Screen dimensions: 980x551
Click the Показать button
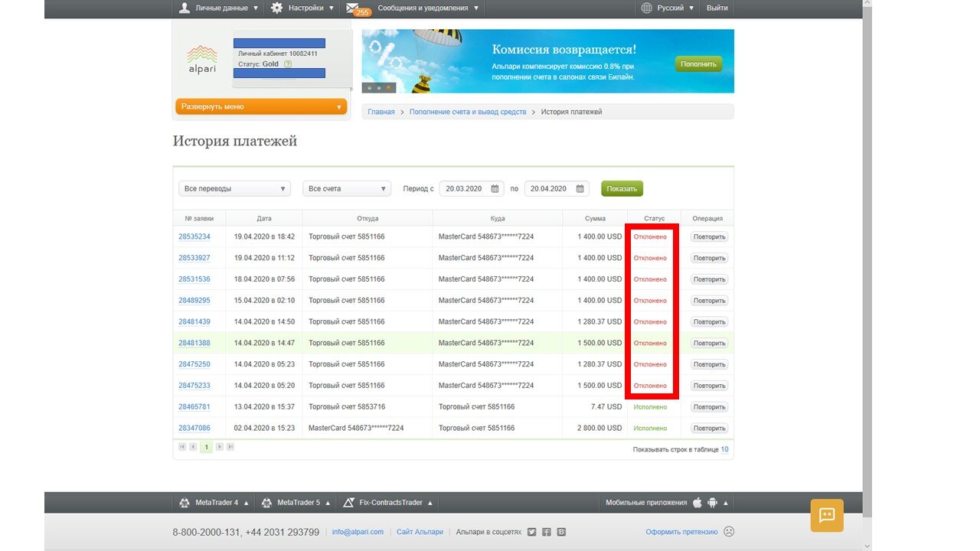tap(622, 189)
